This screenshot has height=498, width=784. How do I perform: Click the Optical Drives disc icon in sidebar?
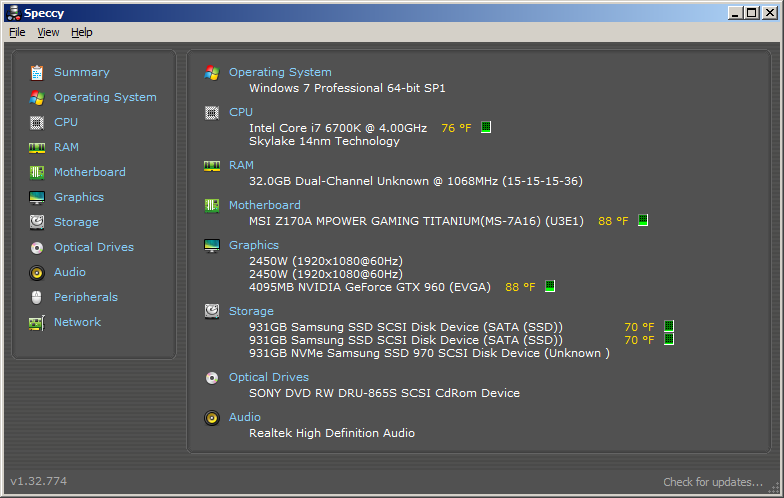pos(37,248)
